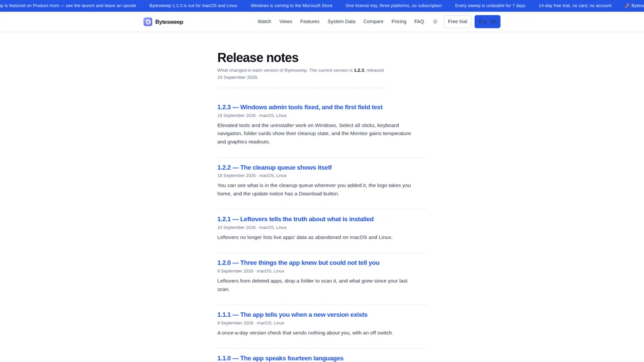Toggle the light/dark theme sun icon
The image size is (644, 362).
(x=435, y=22)
